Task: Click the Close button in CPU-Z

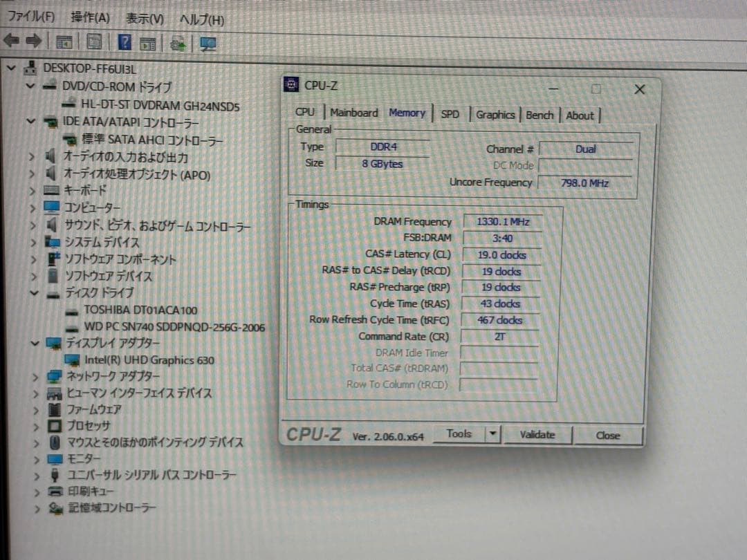Action: 607,436
